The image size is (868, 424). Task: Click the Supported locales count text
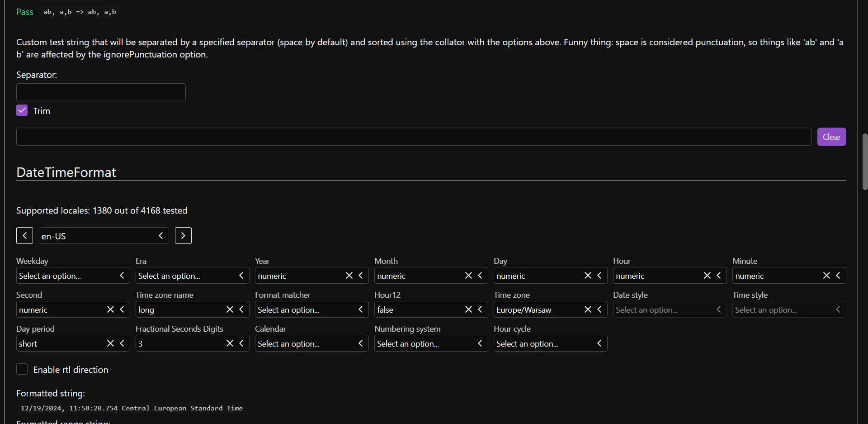(x=102, y=210)
